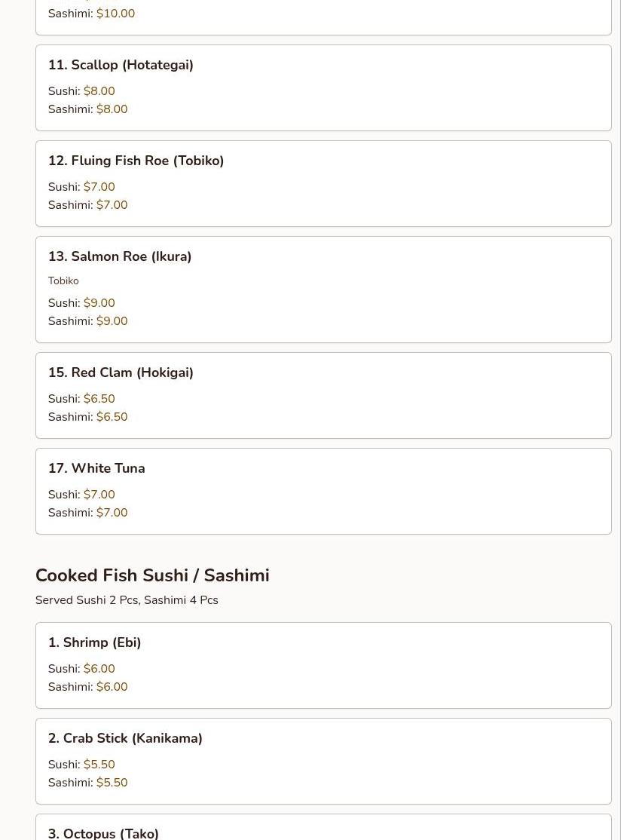Image resolution: width=636 pixels, height=840 pixels.
Task: Select the Scallop sushi price $8.00
Action: coord(99,91)
